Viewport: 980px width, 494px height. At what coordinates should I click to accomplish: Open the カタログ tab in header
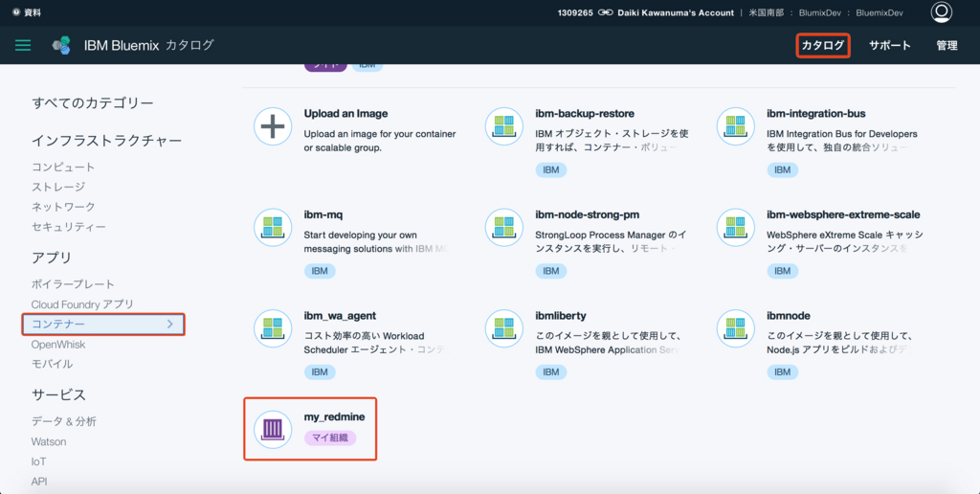822,45
